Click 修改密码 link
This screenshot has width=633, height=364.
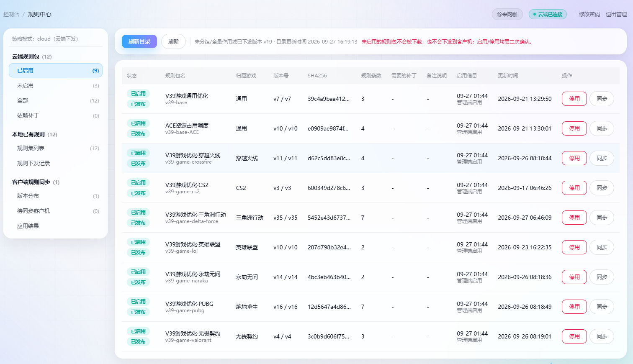click(x=589, y=14)
